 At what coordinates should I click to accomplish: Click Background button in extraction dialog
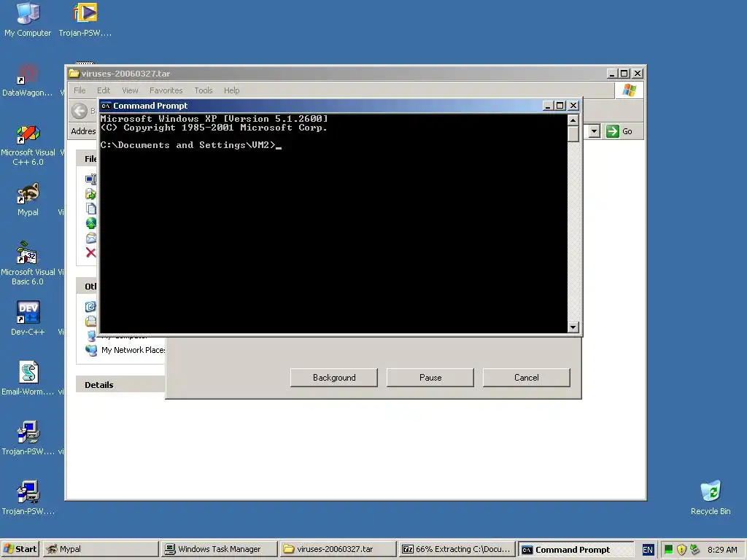[x=334, y=378]
